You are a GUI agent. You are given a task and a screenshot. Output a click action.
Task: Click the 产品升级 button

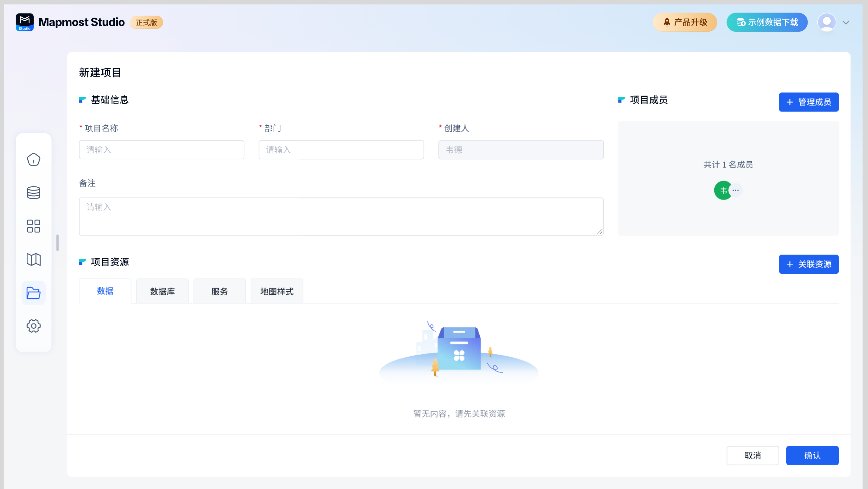685,22
